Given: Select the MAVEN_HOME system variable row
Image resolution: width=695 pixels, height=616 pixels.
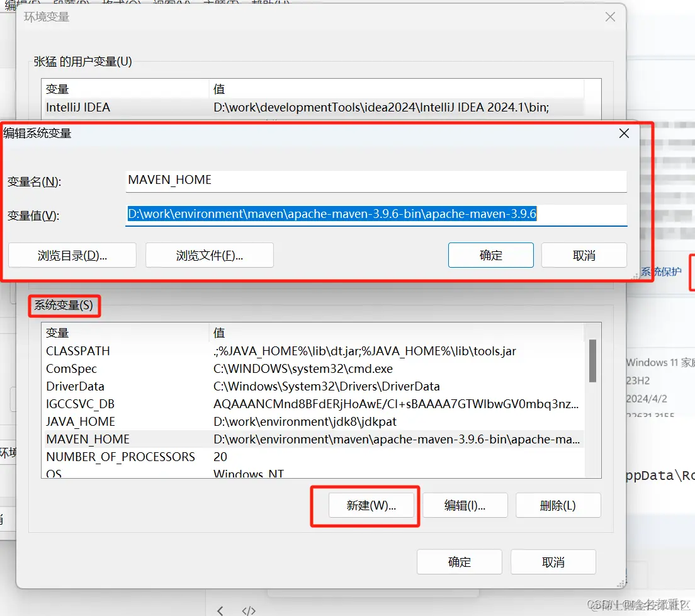Looking at the screenshot, I should tap(314, 439).
